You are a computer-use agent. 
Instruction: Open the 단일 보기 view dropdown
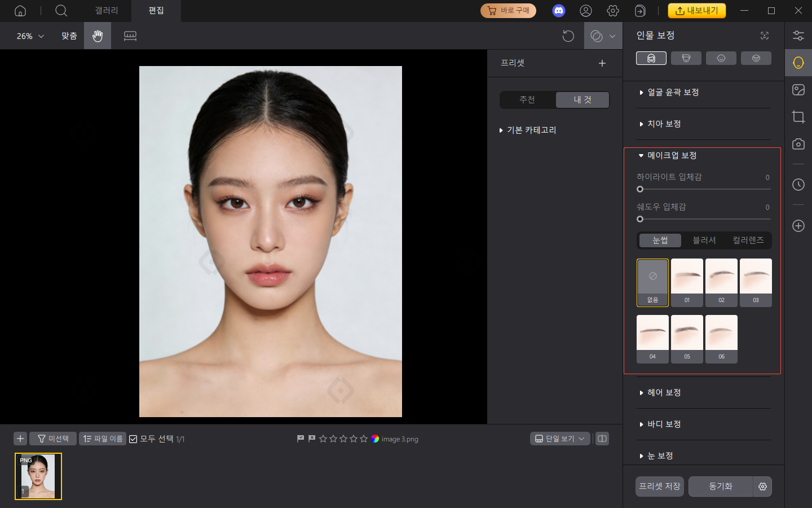point(560,439)
